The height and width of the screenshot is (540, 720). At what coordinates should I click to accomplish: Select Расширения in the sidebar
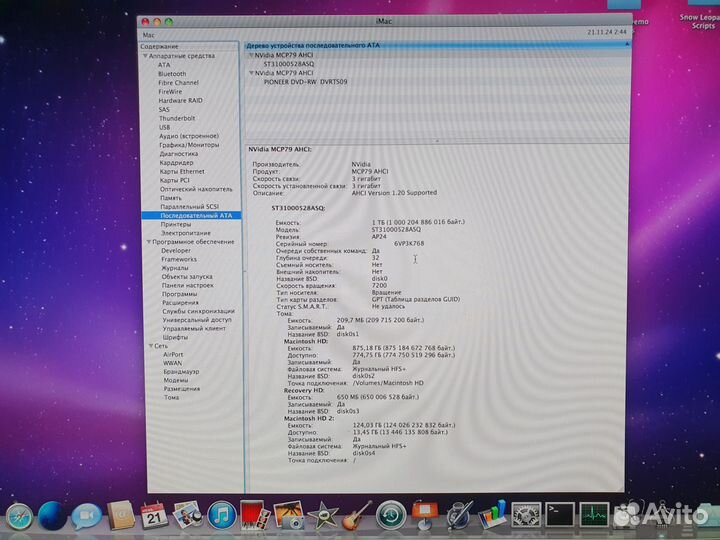point(180,303)
